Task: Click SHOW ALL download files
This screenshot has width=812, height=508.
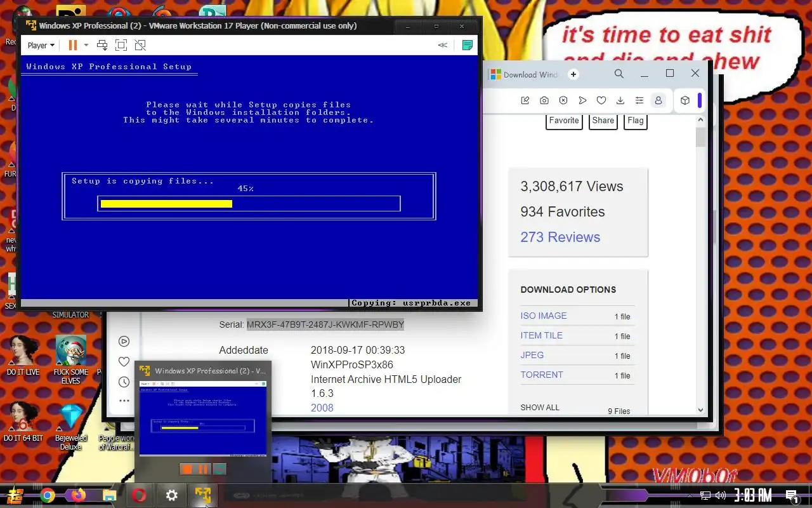Action: point(540,407)
